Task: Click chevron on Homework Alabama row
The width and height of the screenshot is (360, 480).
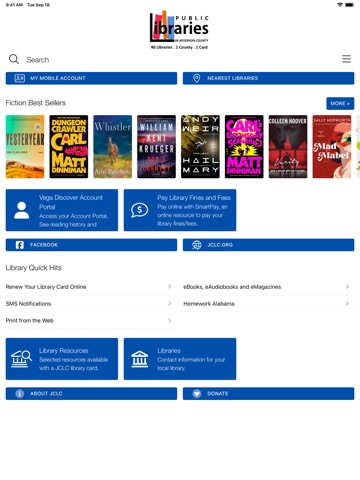Action: tap(347, 303)
